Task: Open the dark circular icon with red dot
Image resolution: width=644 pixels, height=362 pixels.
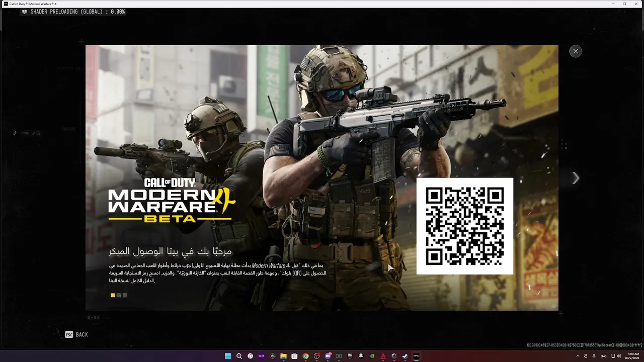Action: pyautogui.click(x=316, y=356)
